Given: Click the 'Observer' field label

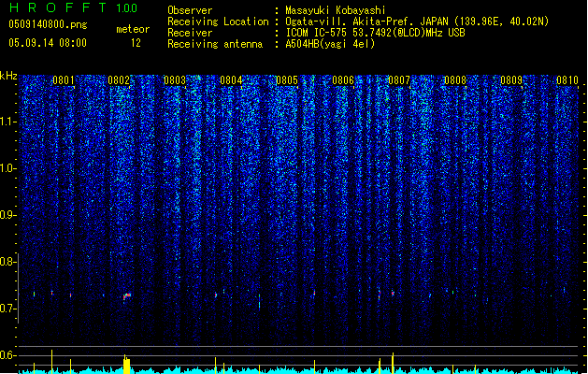Looking at the screenshot, I should tap(190, 10).
